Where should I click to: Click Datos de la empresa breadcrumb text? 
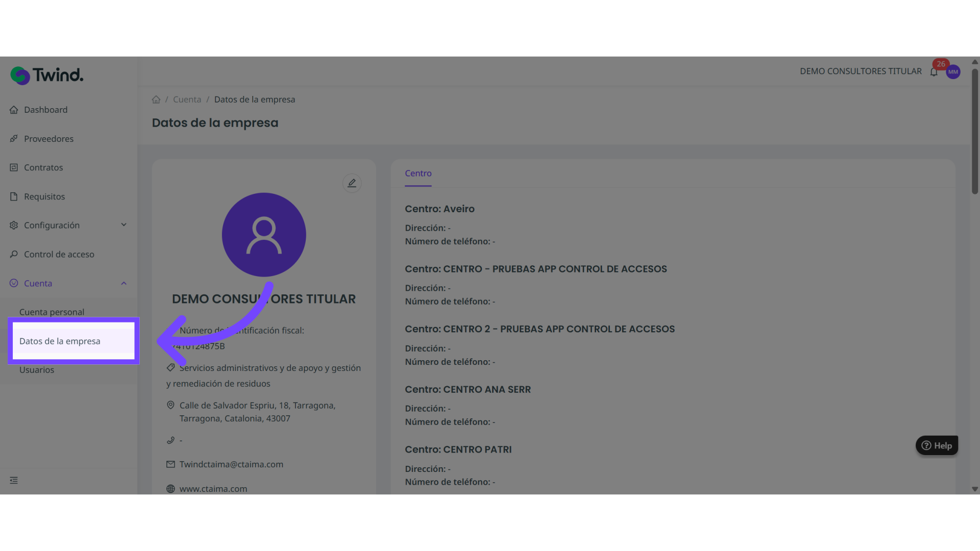255,99
